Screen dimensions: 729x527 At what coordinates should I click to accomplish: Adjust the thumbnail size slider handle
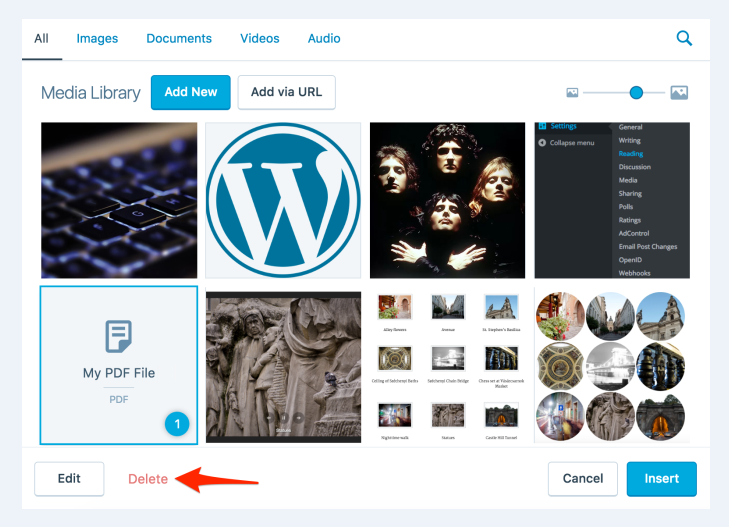[x=636, y=93]
